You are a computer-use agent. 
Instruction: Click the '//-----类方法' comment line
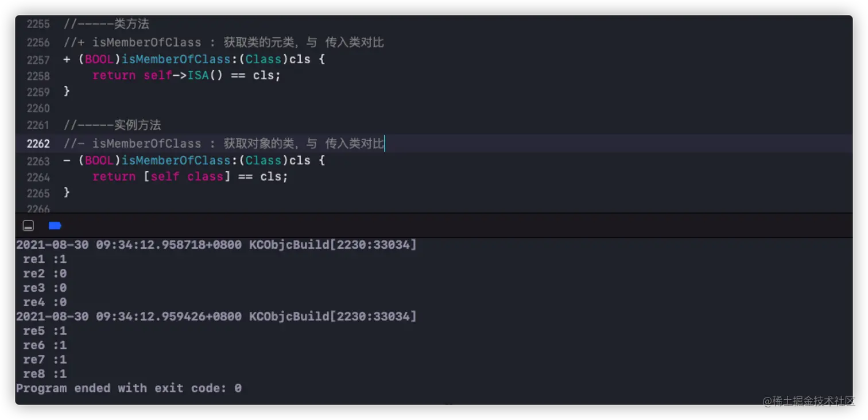106,24
